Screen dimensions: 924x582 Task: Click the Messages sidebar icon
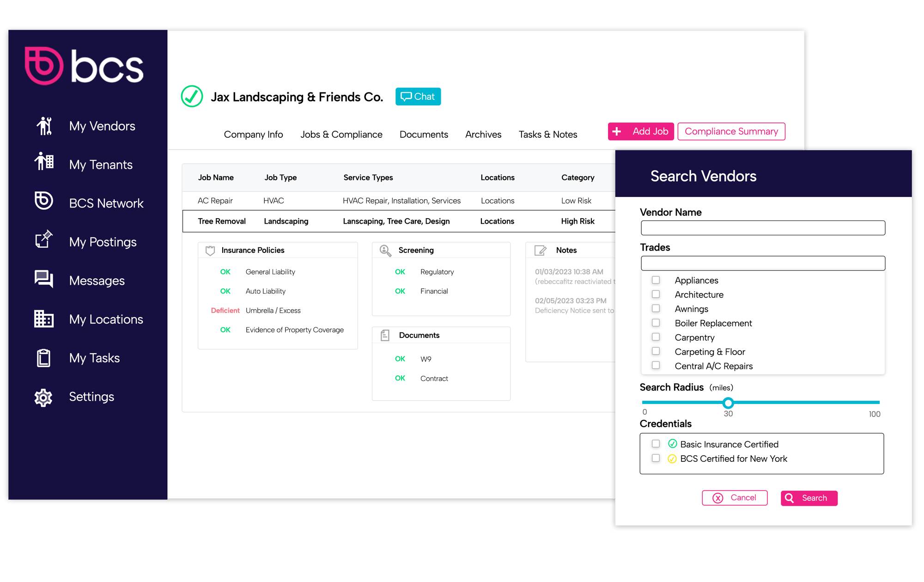[43, 280]
